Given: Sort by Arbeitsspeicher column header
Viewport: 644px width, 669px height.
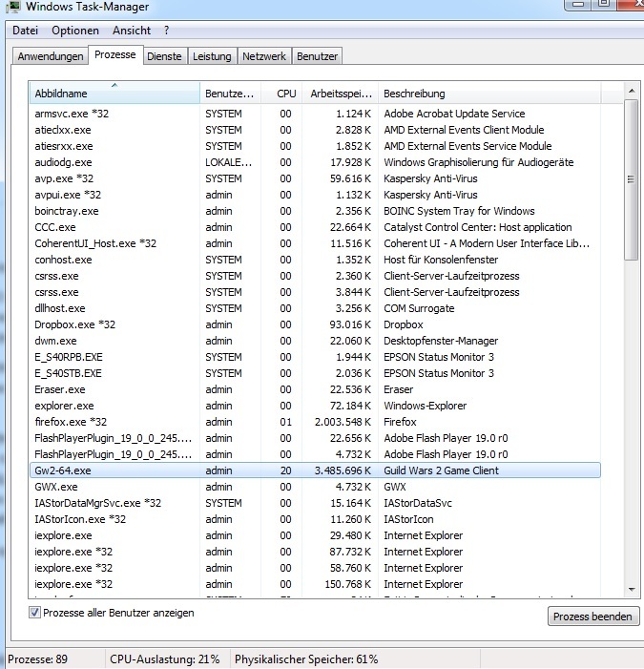Looking at the screenshot, I should (340, 94).
